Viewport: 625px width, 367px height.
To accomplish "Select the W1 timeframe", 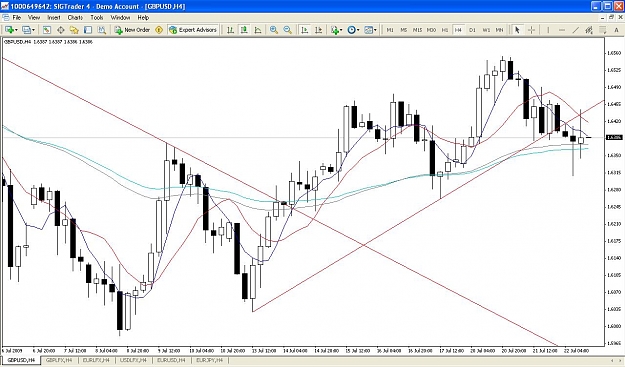I will click(486, 30).
